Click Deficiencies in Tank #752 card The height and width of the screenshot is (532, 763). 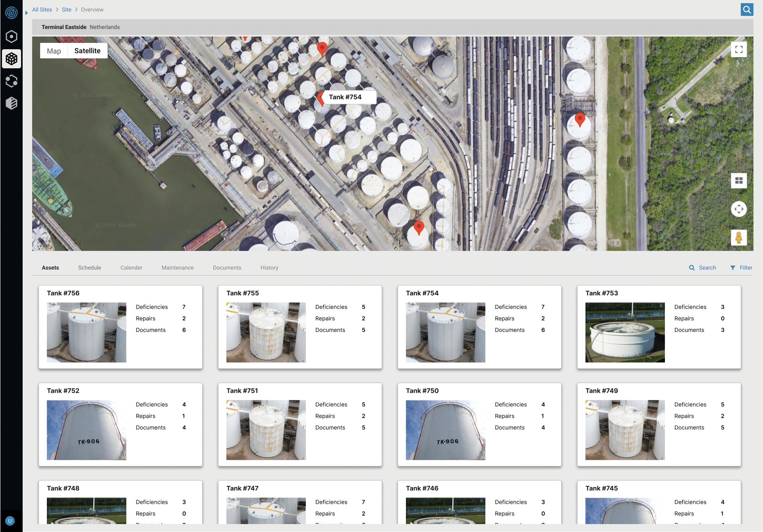pos(152,405)
